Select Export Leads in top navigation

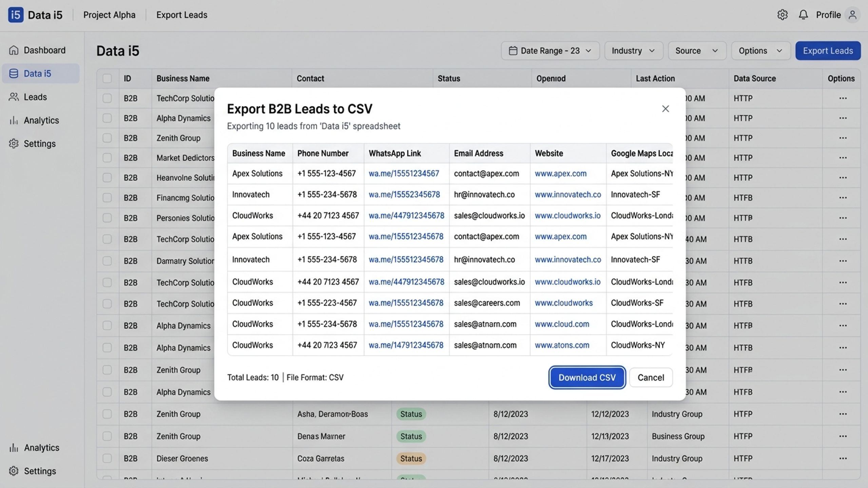click(x=182, y=15)
